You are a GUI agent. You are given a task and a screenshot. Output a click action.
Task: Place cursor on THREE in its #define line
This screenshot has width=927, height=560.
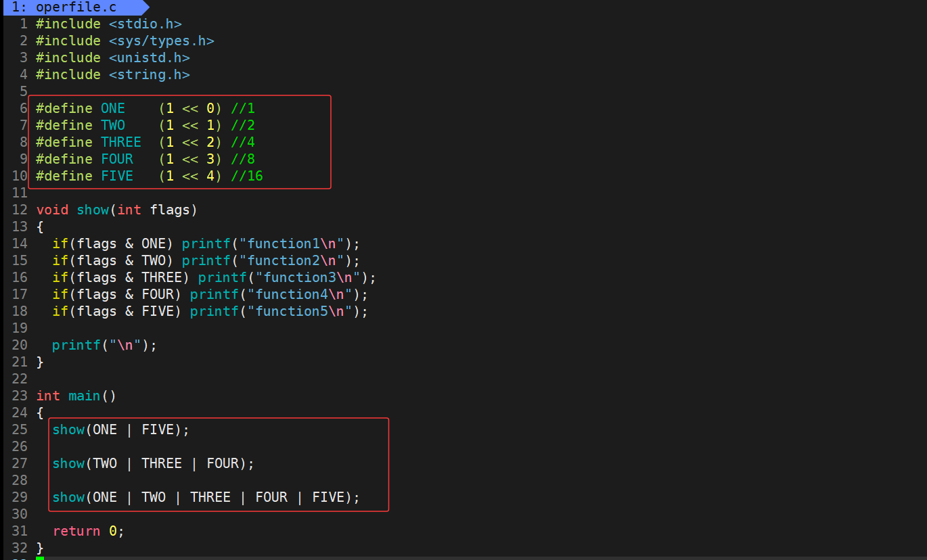[121, 143]
